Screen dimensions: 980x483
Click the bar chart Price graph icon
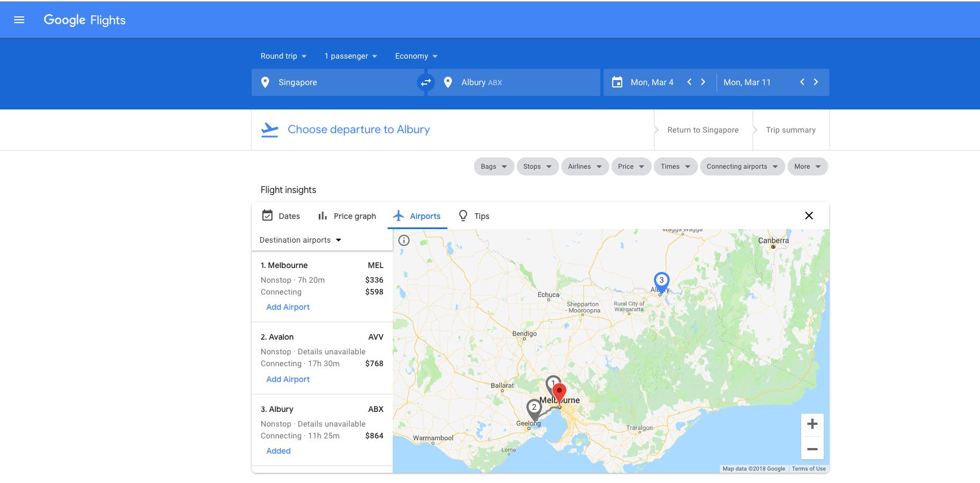(323, 216)
